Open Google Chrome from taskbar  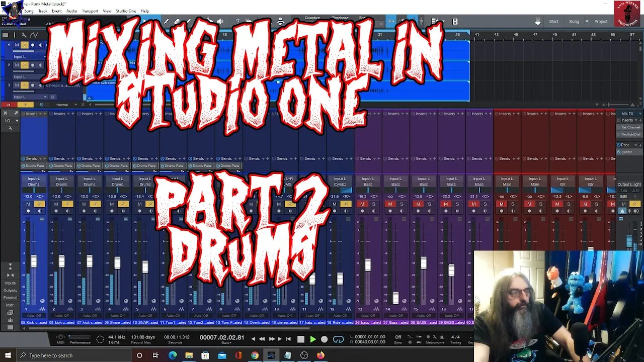(255, 355)
